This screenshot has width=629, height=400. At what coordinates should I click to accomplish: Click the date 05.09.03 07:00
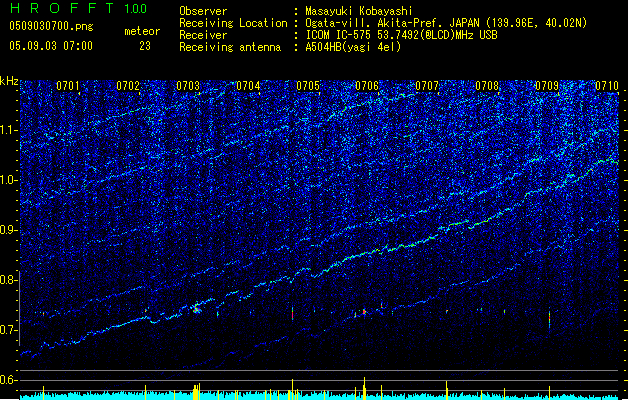tap(51, 46)
